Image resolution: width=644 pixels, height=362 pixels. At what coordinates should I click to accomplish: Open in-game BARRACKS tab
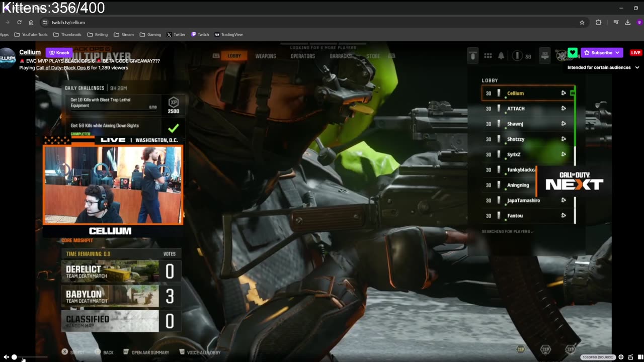pyautogui.click(x=341, y=56)
